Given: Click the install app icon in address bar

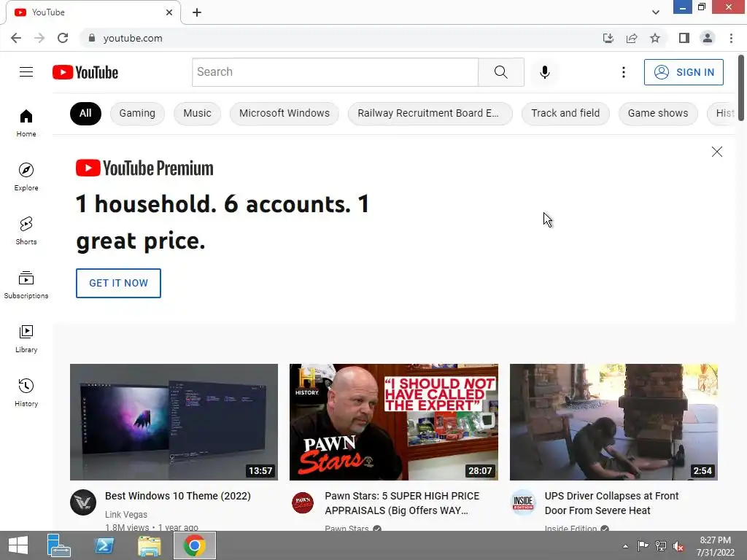Looking at the screenshot, I should click(x=608, y=38).
